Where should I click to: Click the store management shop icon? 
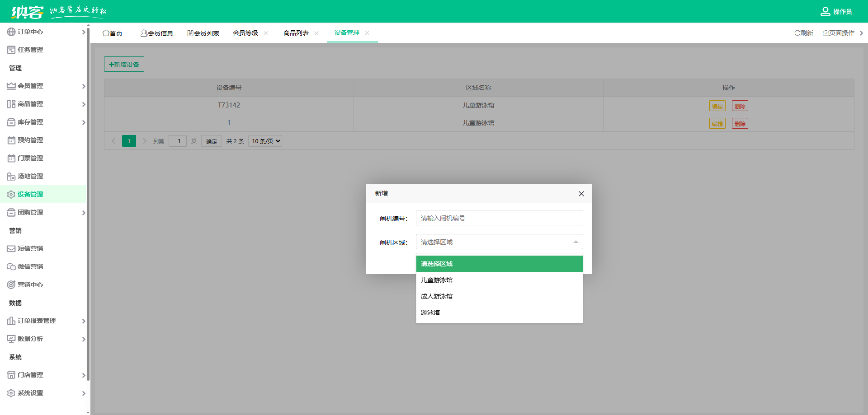[x=11, y=375]
